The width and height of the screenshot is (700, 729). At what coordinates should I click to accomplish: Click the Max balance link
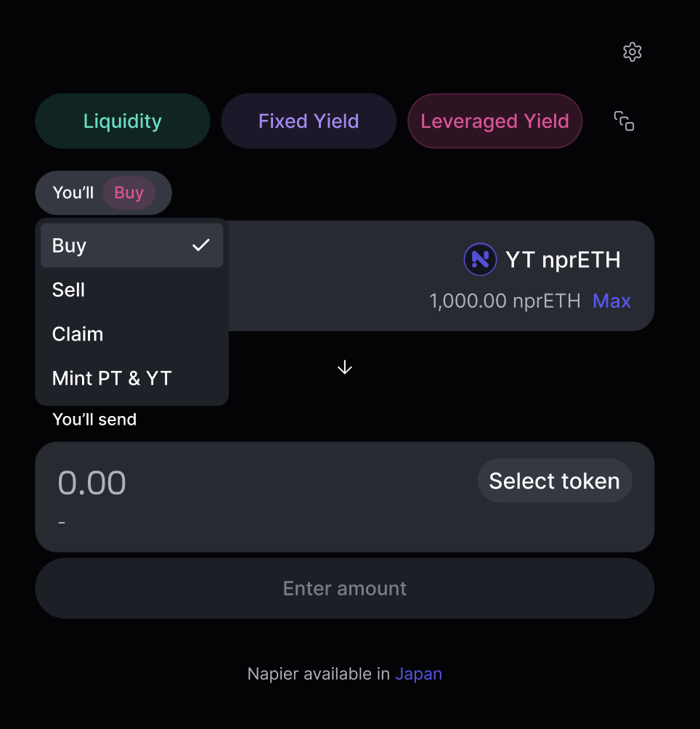(611, 301)
